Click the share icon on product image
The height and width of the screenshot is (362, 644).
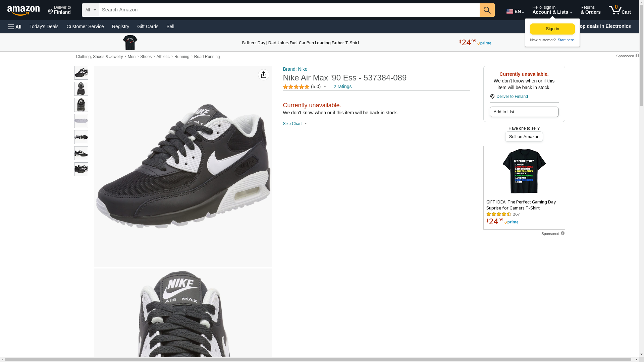pyautogui.click(x=263, y=75)
